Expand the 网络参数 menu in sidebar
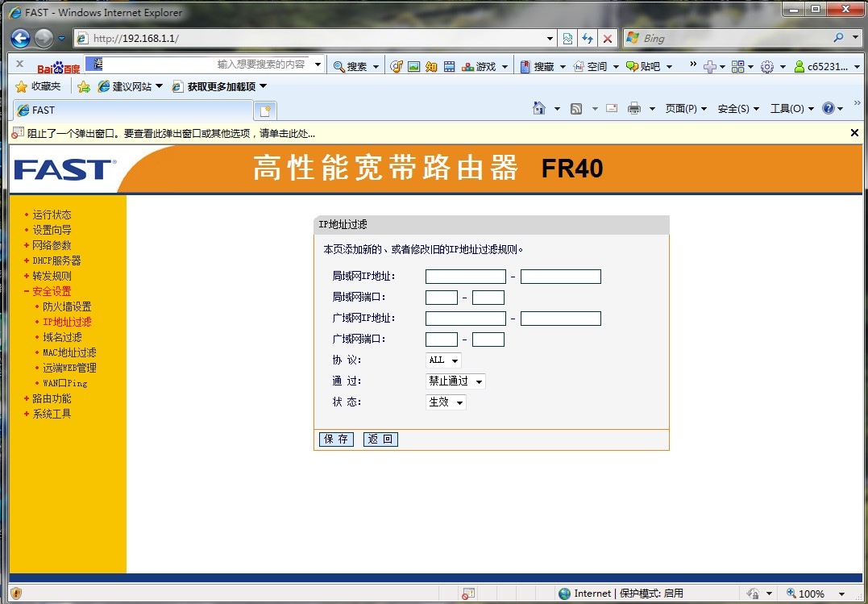Screen dimensions: 868x604 click(52, 245)
